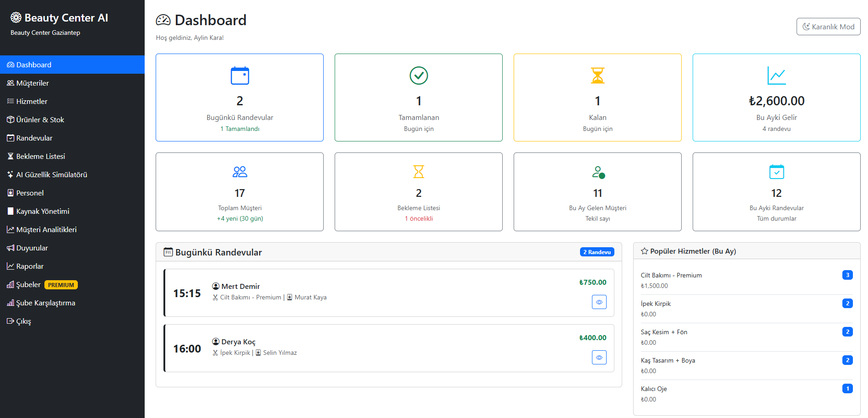The height and width of the screenshot is (418, 868).
Task: Click the yellow hourglass Kalan icon
Action: point(597,76)
